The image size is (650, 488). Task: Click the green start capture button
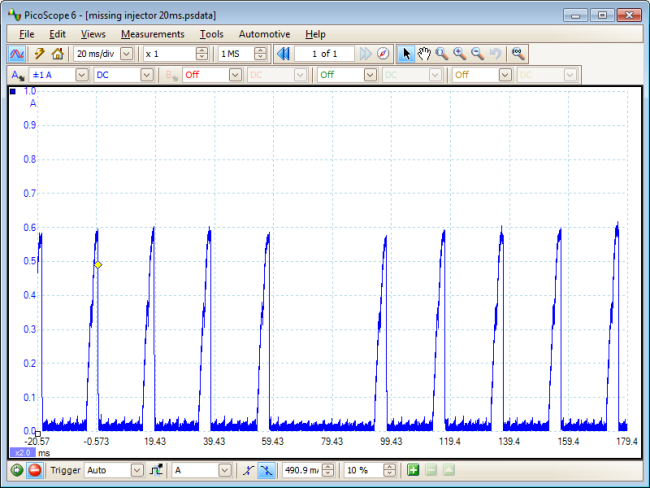pyautogui.click(x=17, y=470)
